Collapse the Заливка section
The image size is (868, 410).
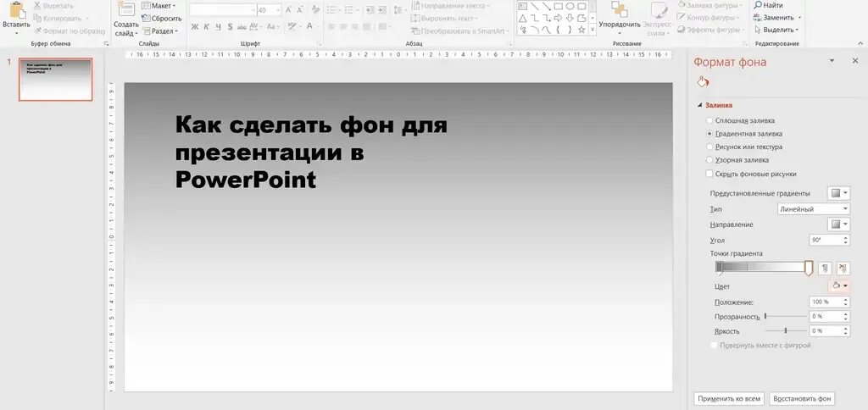tap(699, 104)
